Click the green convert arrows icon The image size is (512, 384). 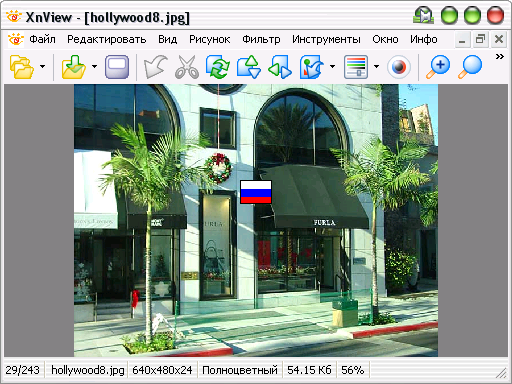click(x=218, y=67)
